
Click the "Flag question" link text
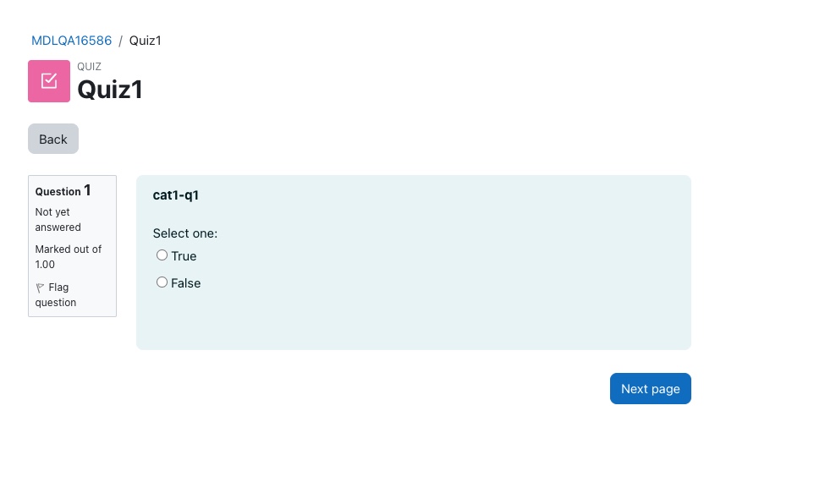click(x=56, y=295)
